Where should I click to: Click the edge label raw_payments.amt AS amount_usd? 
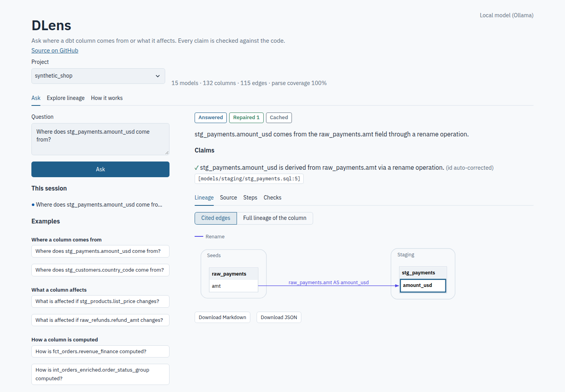tap(329, 283)
